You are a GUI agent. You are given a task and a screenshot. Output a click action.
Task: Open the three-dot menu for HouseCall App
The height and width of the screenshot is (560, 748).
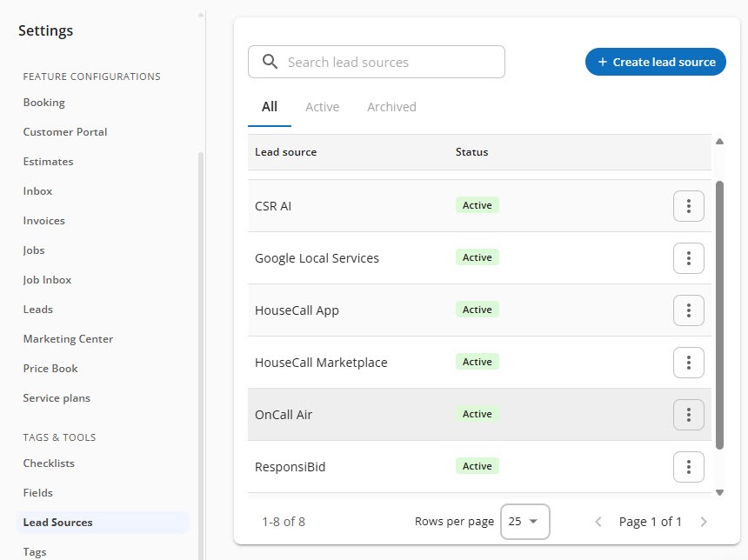tap(688, 310)
